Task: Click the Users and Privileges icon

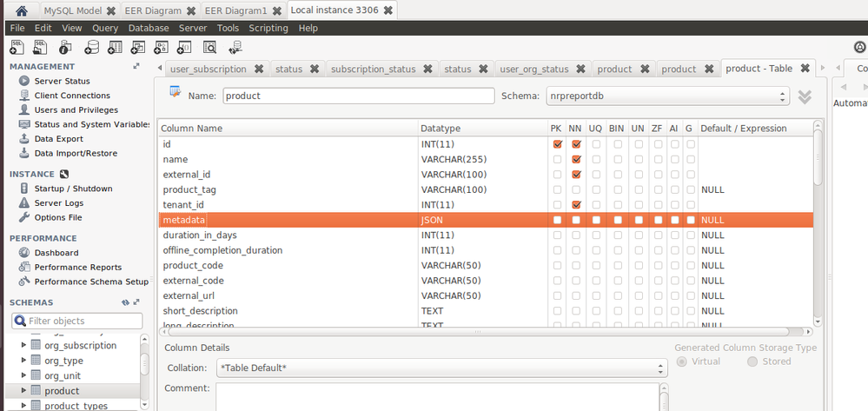Action: click(x=23, y=109)
